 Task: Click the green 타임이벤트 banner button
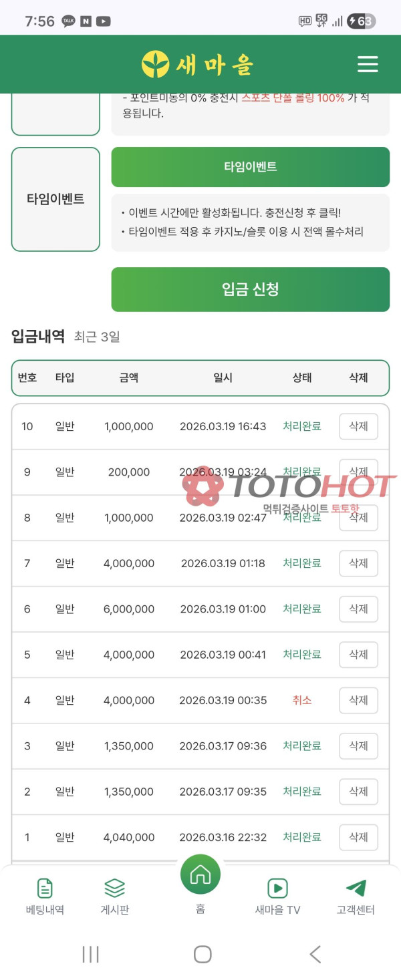[x=250, y=167]
